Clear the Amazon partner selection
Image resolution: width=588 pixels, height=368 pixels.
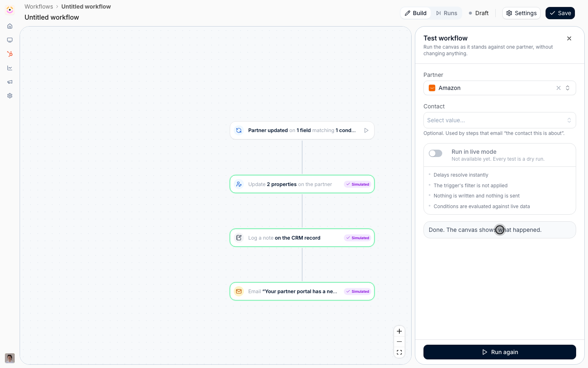pyautogui.click(x=559, y=88)
